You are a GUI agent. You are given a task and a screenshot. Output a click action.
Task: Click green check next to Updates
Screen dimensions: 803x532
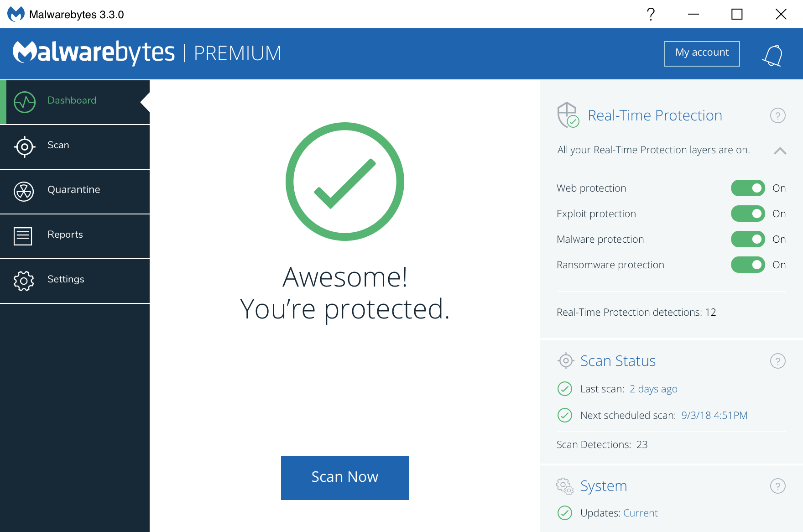tap(565, 513)
